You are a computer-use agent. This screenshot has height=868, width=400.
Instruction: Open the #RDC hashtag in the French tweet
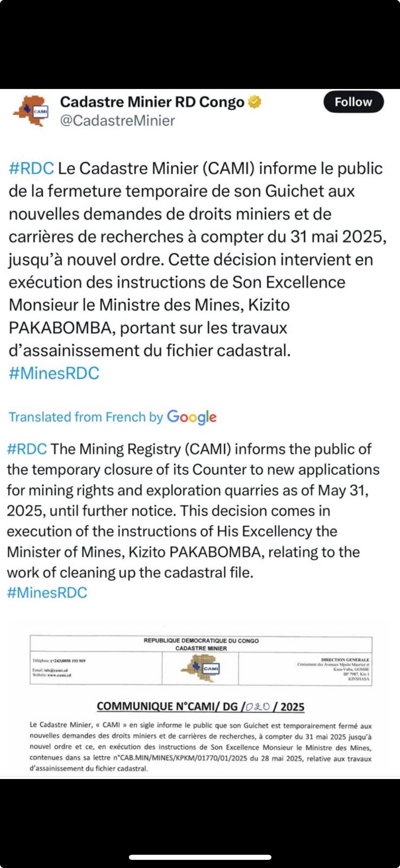31,168
